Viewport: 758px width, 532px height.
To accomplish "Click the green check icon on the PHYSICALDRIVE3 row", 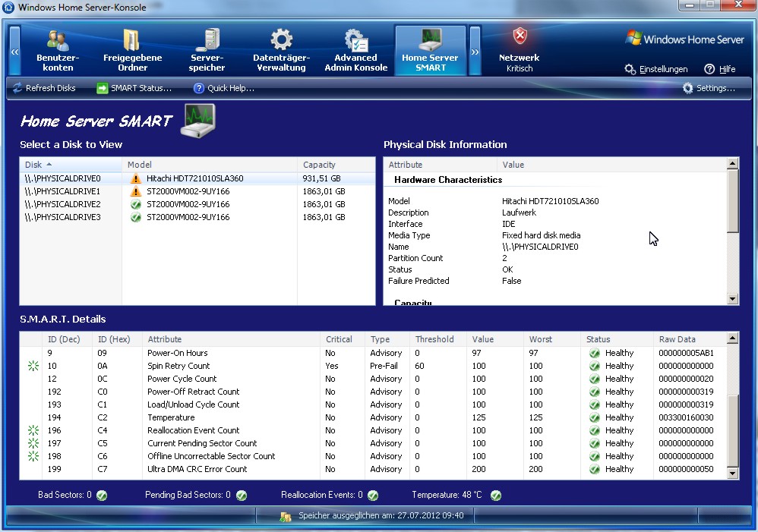I will (136, 218).
